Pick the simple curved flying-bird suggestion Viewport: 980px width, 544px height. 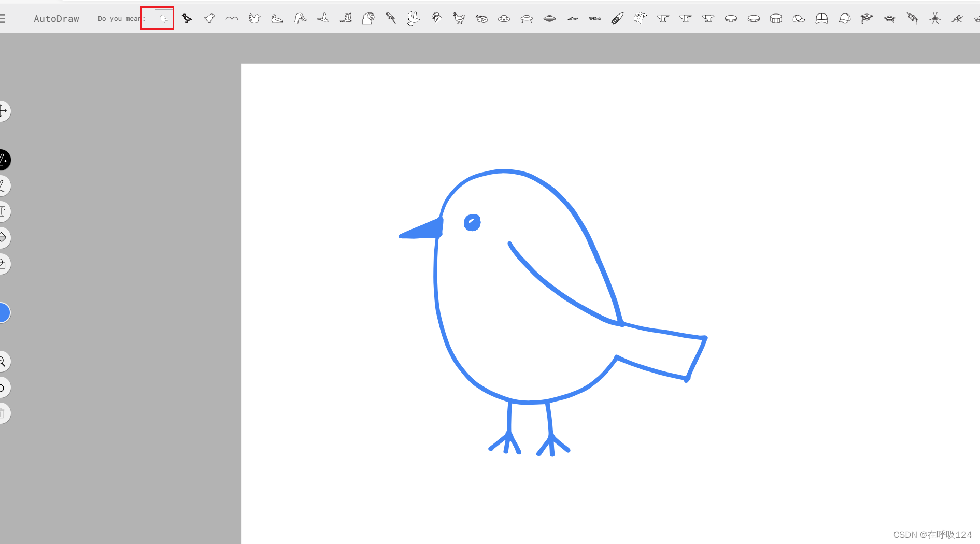point(232,19)
